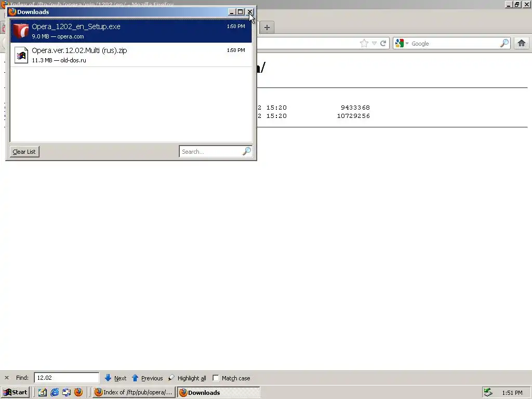Click the 1:51 PM taskbar clock
This screenshot has width=532, height=399.
tap(512, 393)
